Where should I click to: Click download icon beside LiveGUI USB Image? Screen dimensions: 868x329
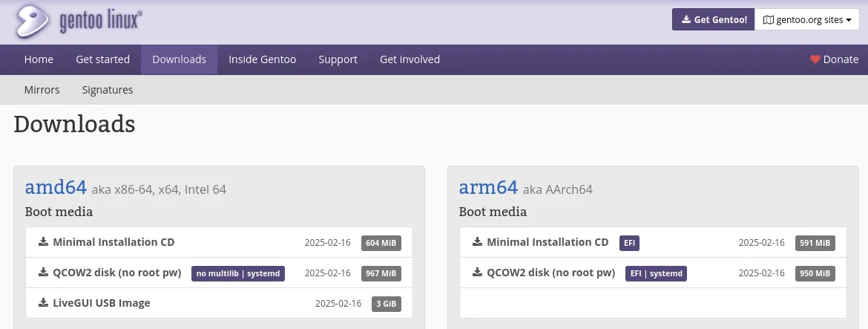point(43,303)
